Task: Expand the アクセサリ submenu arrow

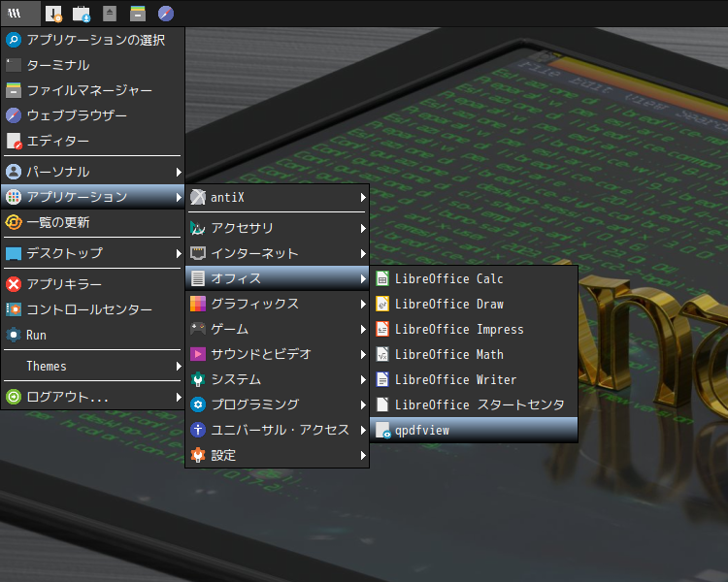Action: click(x=364, y=228)
